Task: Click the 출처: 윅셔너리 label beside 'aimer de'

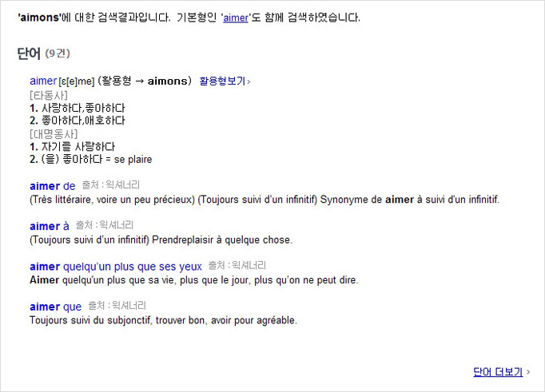Action: (x=107, y=185)
